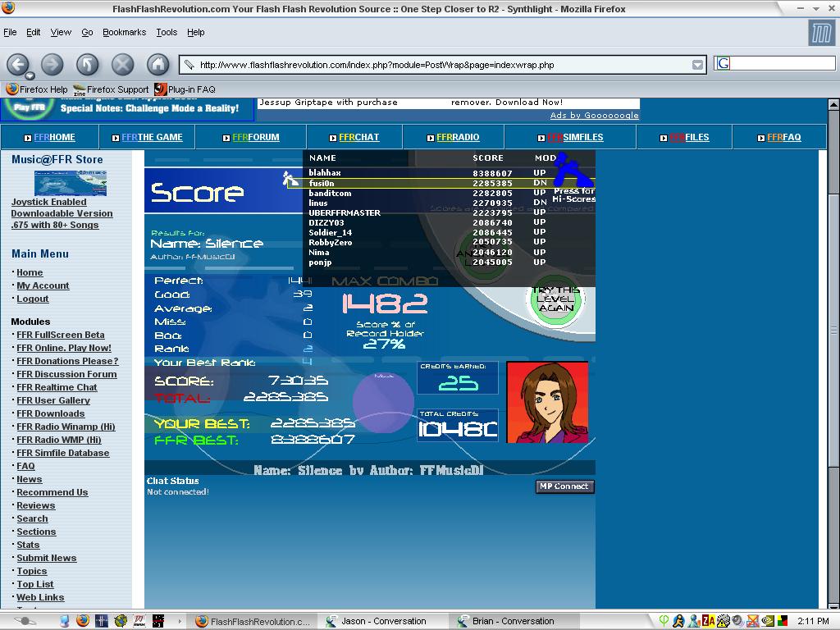Screen dimensions: 840x630
Task: Open the Tools menu
Action: pyautogui.click(x=167, y=32)
